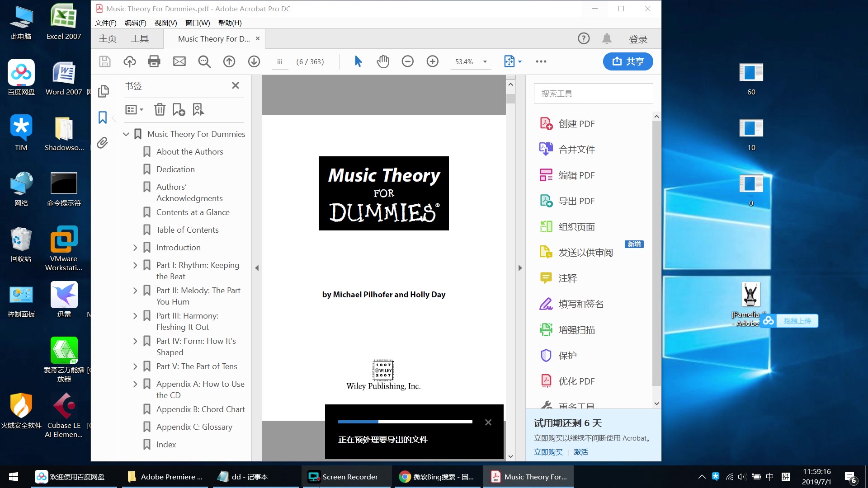Image resolution: width=868 pixels, height=488 pixels.
Task: Go to previous page arrow icon
Action: coord(229,61)
